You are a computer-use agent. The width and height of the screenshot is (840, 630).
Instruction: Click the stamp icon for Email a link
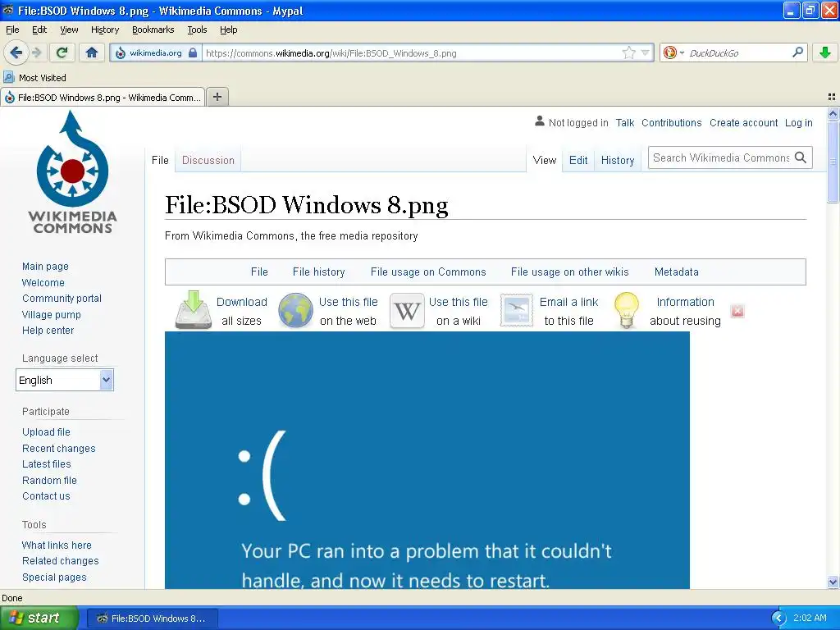pyautogui.click(x=517, y=310)
